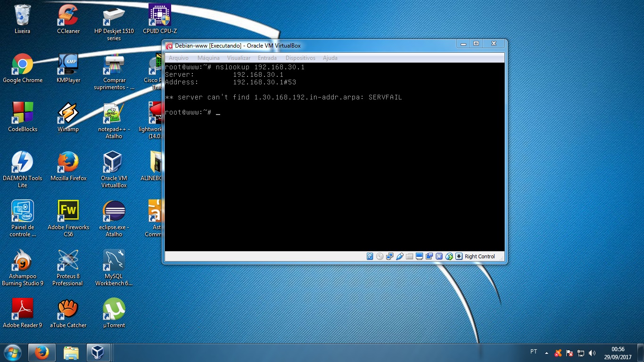644x362 pixels.
Task: Click the Firefox taskbar button
Action: click(x=42, y=353)
